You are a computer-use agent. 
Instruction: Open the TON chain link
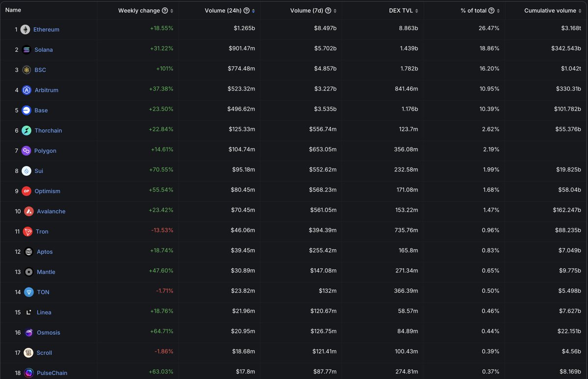click(x=43, y=292)
